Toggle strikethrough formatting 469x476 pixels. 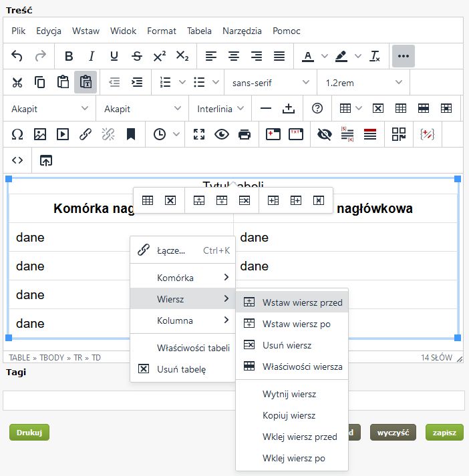coord(137,56)
